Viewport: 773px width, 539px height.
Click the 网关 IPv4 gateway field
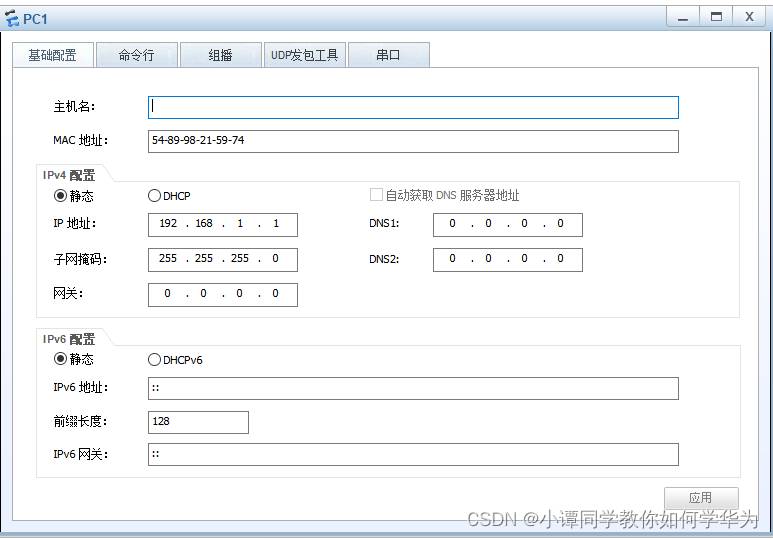pos(223,294)
